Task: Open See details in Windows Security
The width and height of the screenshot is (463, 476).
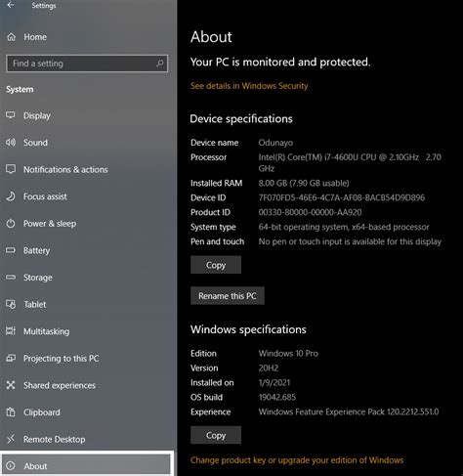Action: (x=249, y=86)
